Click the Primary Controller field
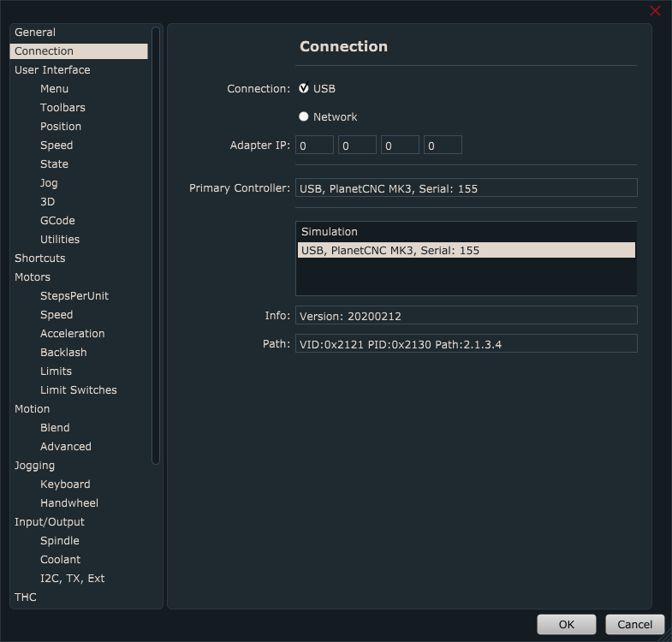This screenshot has height=642, width=672. (466, 188)
